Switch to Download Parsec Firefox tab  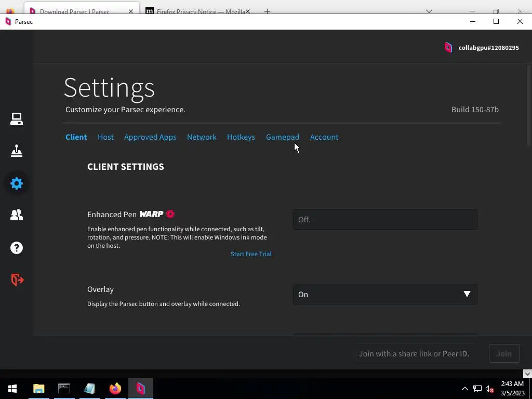pyautogui.click(x=75, y=11)
